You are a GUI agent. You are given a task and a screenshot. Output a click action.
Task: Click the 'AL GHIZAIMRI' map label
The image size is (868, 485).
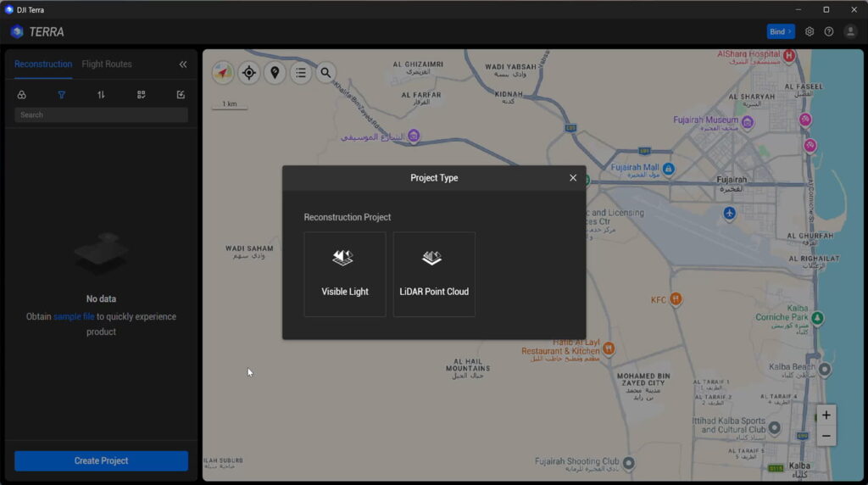click(418, 64)
